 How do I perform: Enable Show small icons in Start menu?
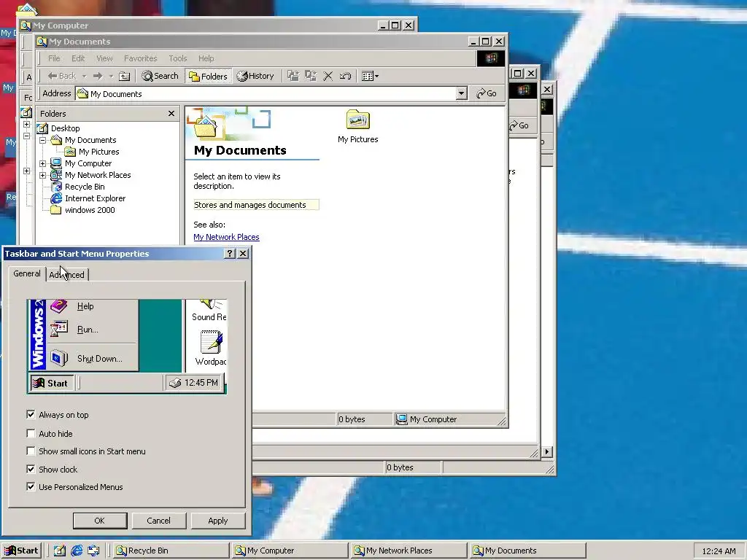coord(31,451)
